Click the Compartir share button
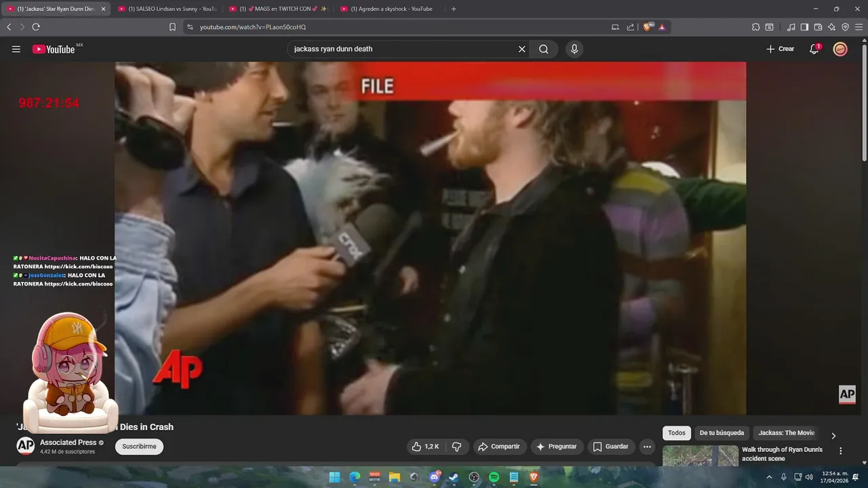 click(x=499, y=447)
